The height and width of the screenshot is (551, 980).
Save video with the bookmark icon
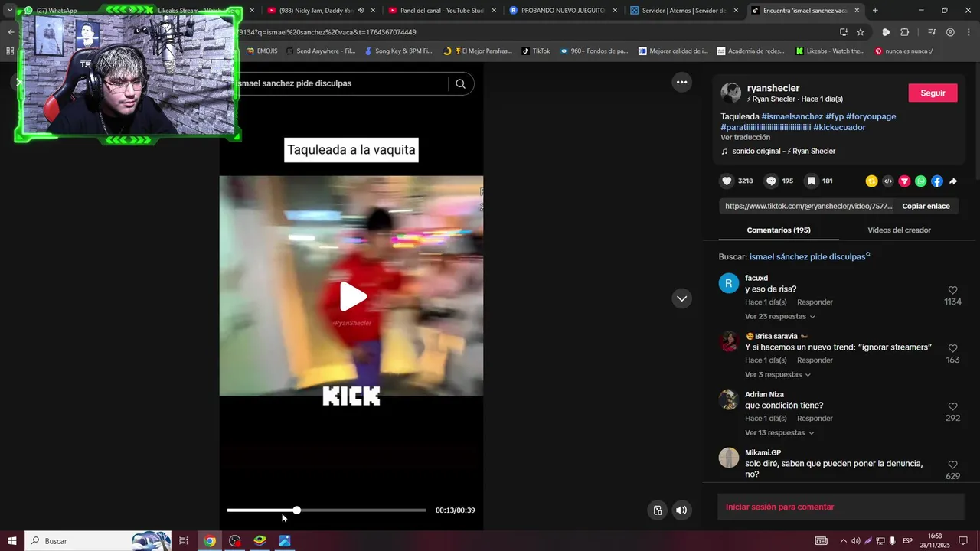coord(811,181)
